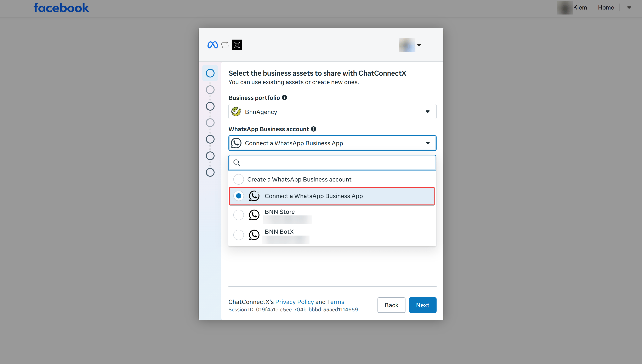This screenshot has height=364, width=642.
Task: Click the Facebook logo
Action: click(x=61, y=7)
